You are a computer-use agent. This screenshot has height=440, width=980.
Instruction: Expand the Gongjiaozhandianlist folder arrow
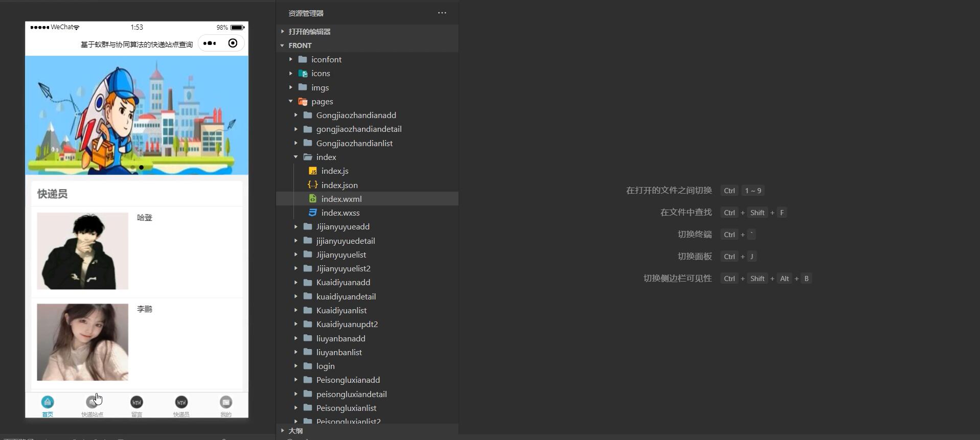tap(295, 143)
